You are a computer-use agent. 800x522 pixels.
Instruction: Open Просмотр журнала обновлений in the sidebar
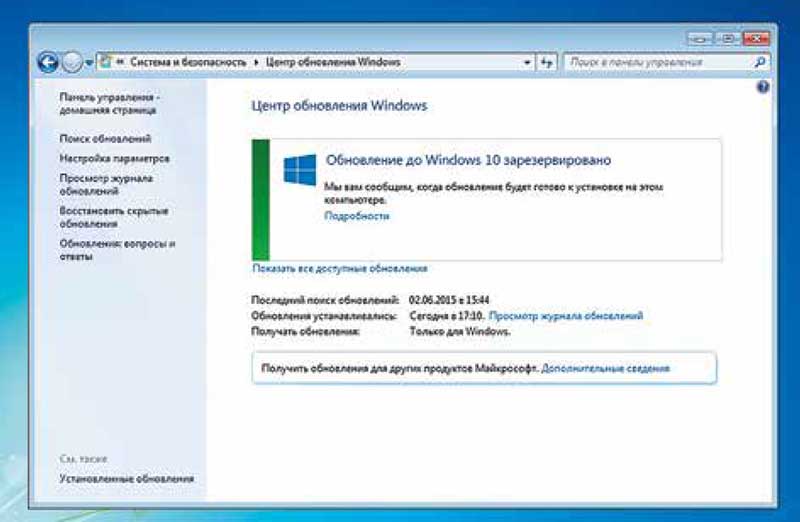pos(106,185)
